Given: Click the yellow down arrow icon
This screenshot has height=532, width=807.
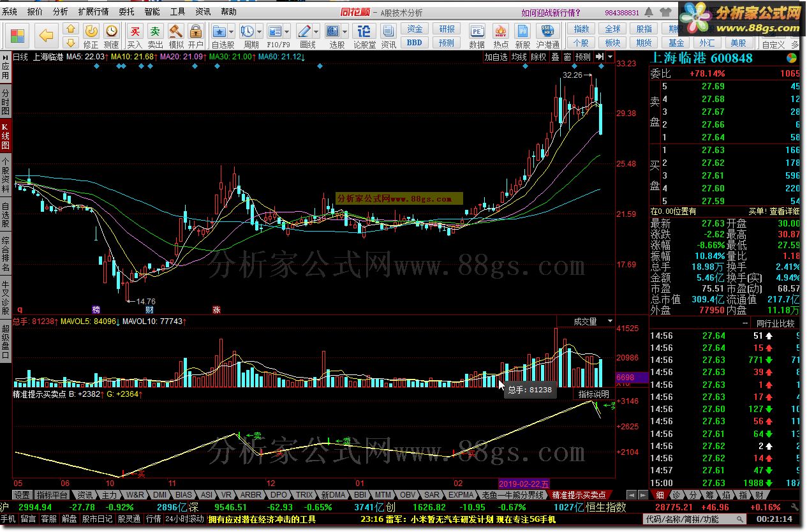Looking at the screenshot, I should pos(71,43).
